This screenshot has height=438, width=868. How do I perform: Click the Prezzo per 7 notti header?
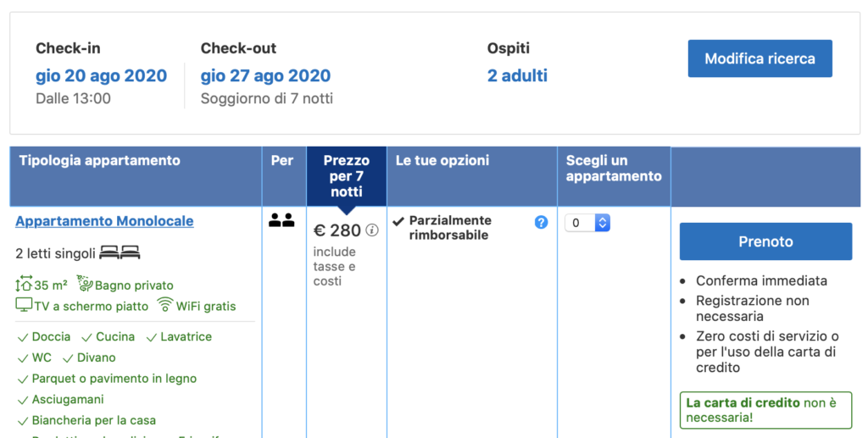(346, 175)
